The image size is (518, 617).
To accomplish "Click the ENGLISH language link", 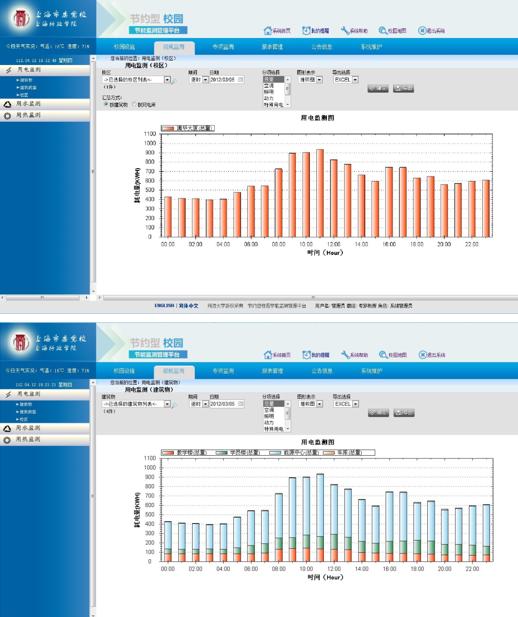I will pyautogui.click(x=164, y=306).
